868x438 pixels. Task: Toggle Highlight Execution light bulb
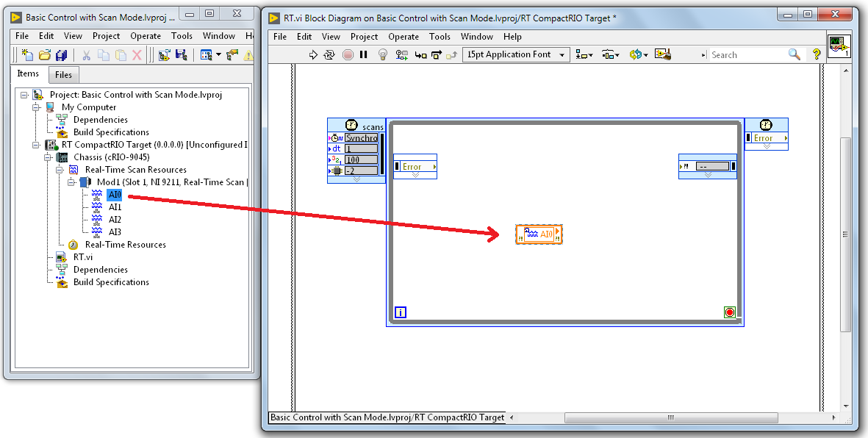[x=382, y=54]
